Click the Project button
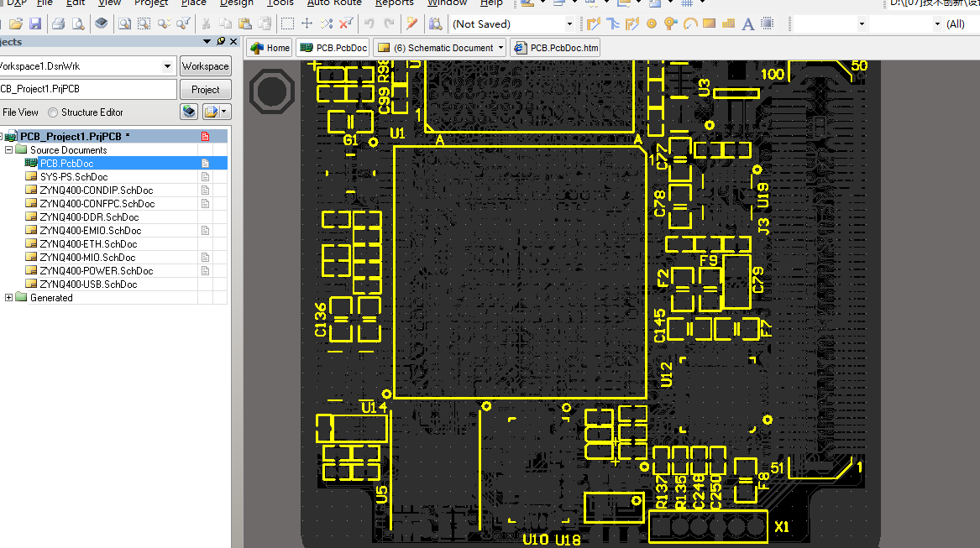The image size is (980, 548). (x=206, y=89)
